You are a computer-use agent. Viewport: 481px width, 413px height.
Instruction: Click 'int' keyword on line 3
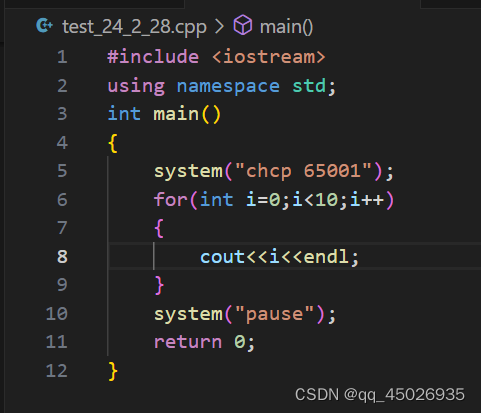(124, 114)
